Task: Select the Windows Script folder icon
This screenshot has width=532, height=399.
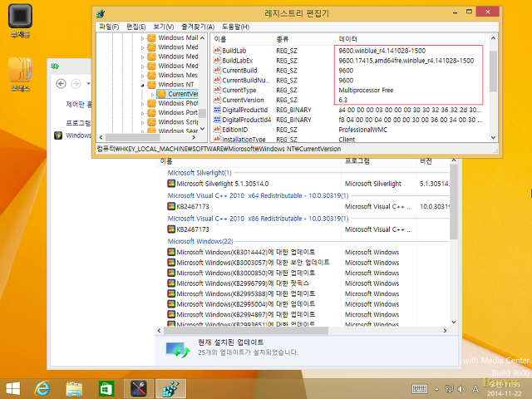Action: (151, 122)
